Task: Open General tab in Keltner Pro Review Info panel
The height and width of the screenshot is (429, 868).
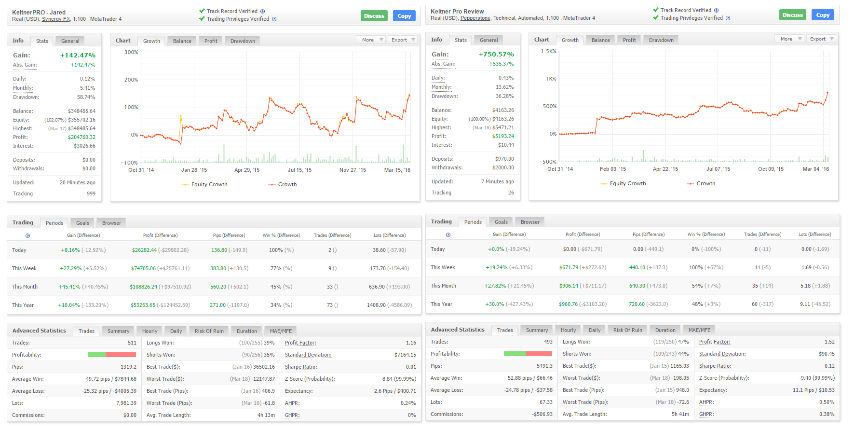Action: 489,40
